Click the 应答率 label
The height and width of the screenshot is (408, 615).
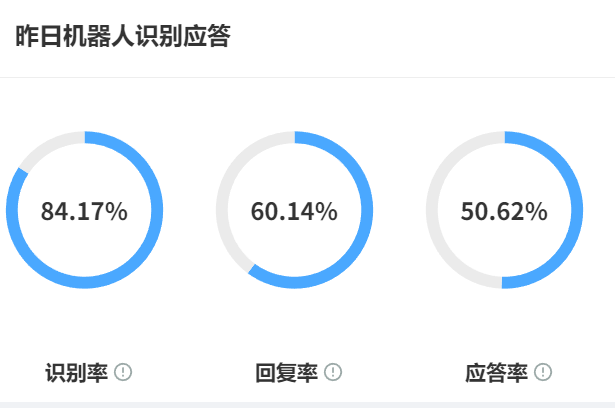coord(496,373)
